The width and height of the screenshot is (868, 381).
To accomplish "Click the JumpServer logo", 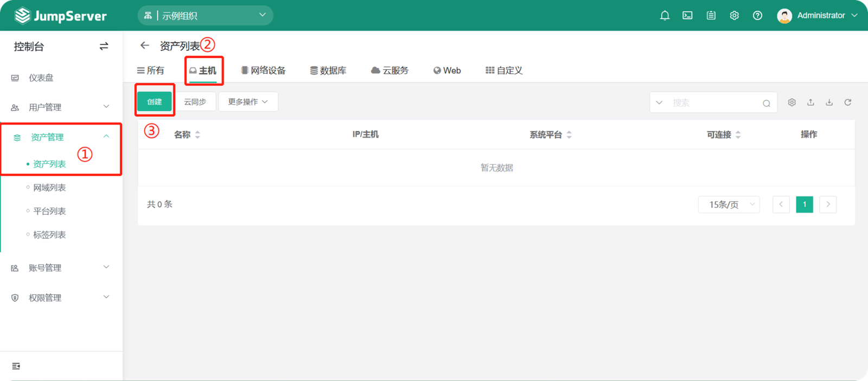I will (x=61, y=16).
